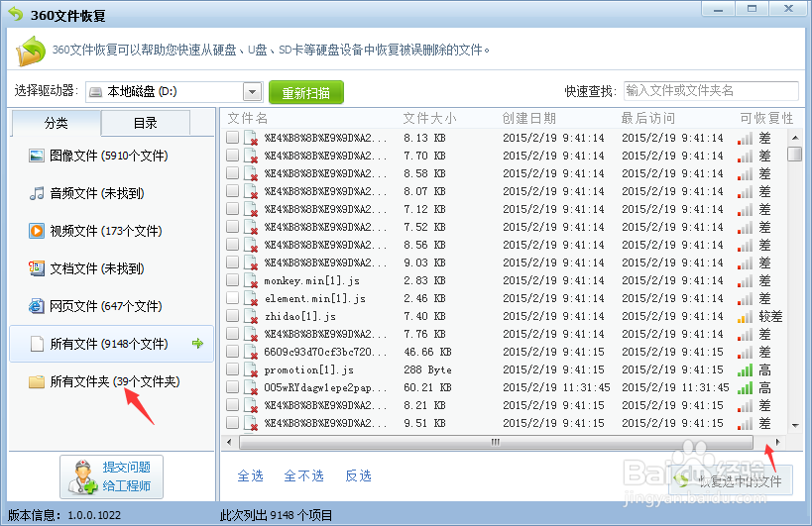Click horizontal scrollbar left arrow
812x526 pixels.
(x=230, y=442)
